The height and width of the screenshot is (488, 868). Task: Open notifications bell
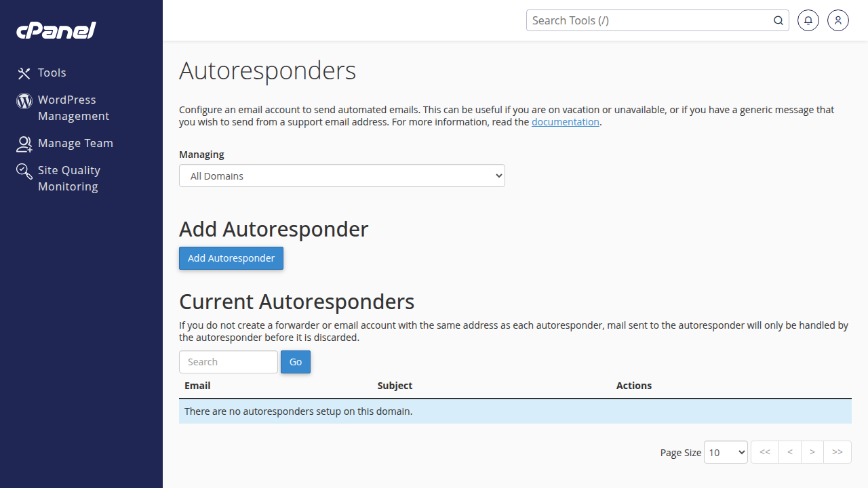tap(808, 20)
